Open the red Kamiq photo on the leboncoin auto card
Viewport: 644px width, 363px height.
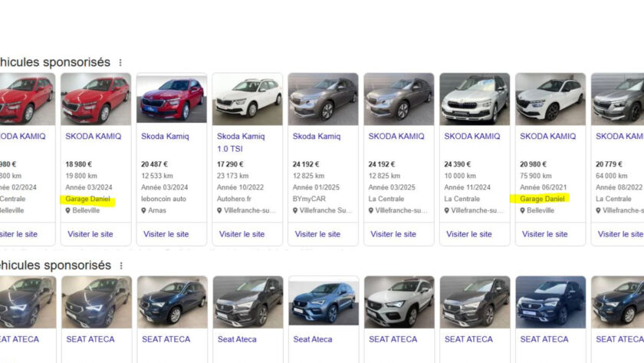[172, 99]
